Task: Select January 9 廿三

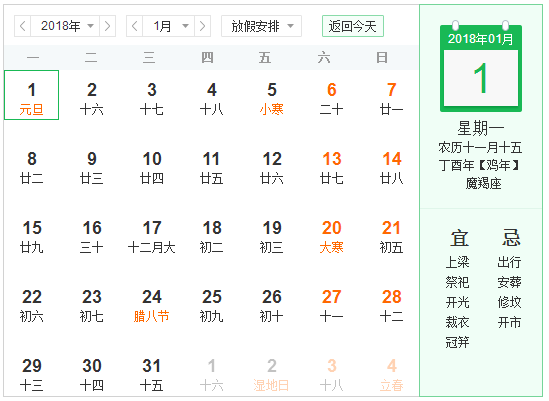Action: click(x=92, y=167)
